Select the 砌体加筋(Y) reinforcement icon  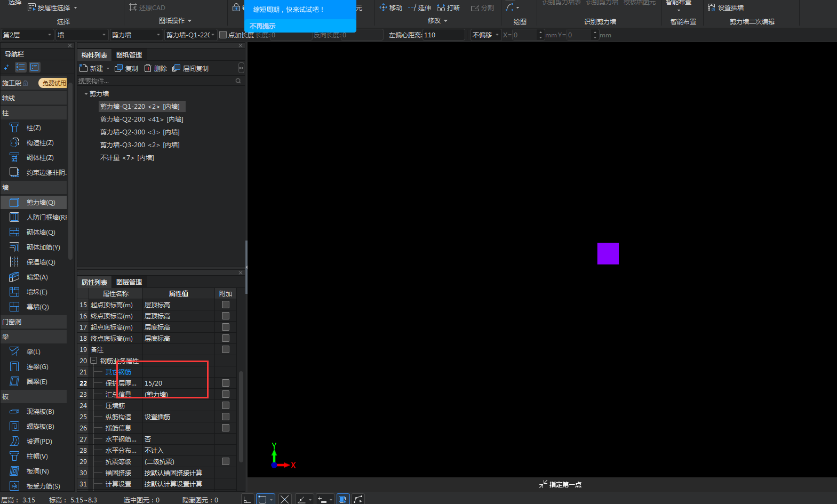point(14,247)
